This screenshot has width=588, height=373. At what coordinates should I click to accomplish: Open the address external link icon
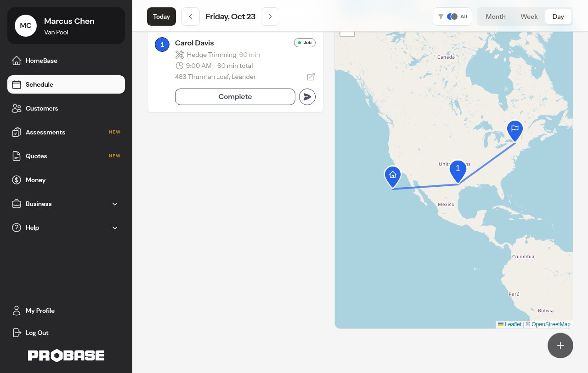tap(311, 77)
